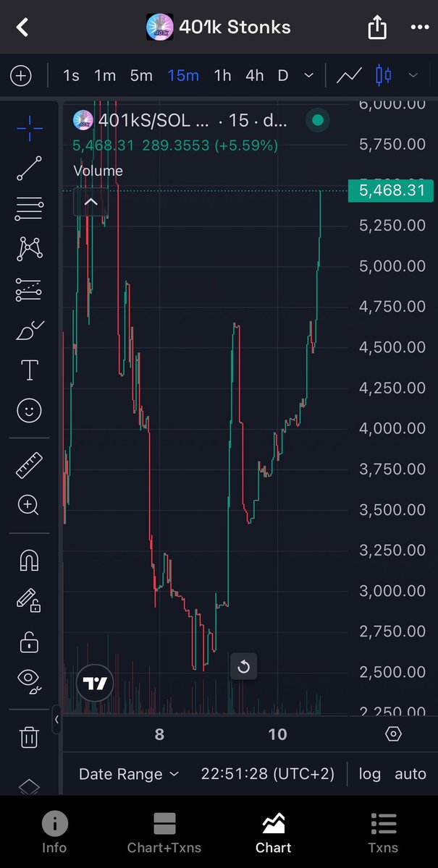Image resolution: width=438 pixels, height=868 pixels.
Task: Click the Volume indicator label
Action: 98,171
